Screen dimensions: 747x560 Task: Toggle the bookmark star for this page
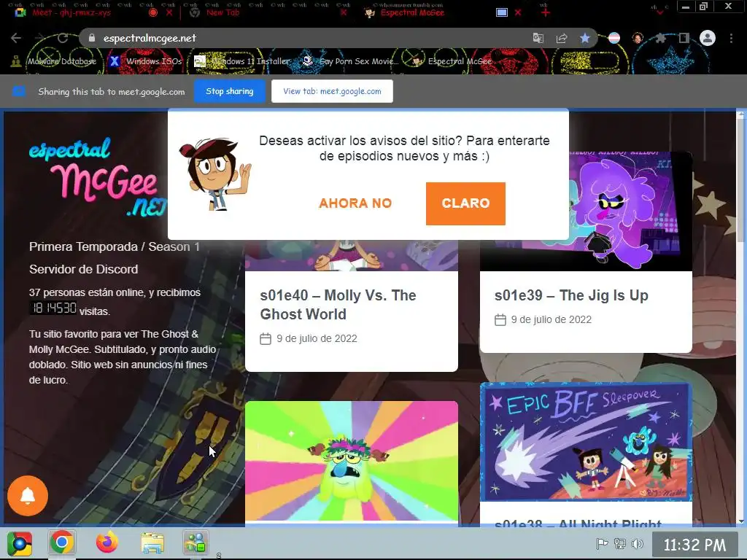[585, 38]
